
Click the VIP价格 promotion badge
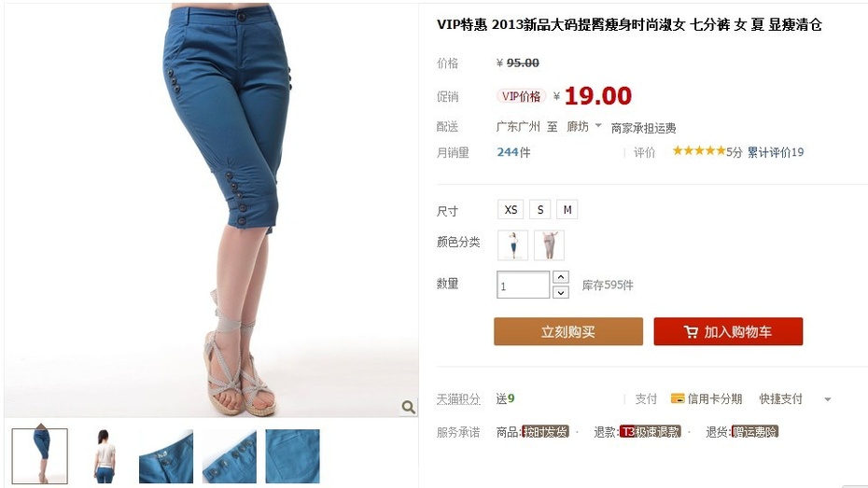coord(521,96)
